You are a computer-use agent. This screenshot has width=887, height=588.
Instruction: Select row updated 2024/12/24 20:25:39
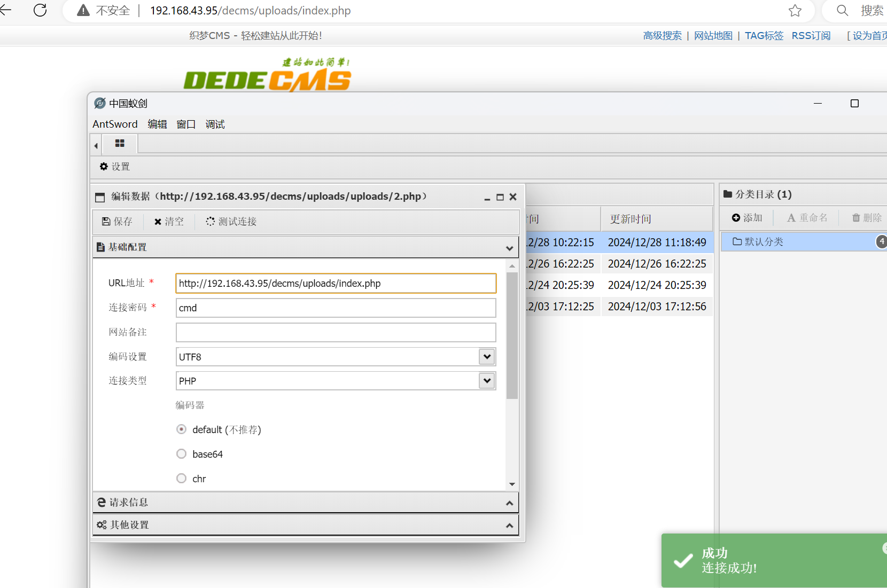657,285
